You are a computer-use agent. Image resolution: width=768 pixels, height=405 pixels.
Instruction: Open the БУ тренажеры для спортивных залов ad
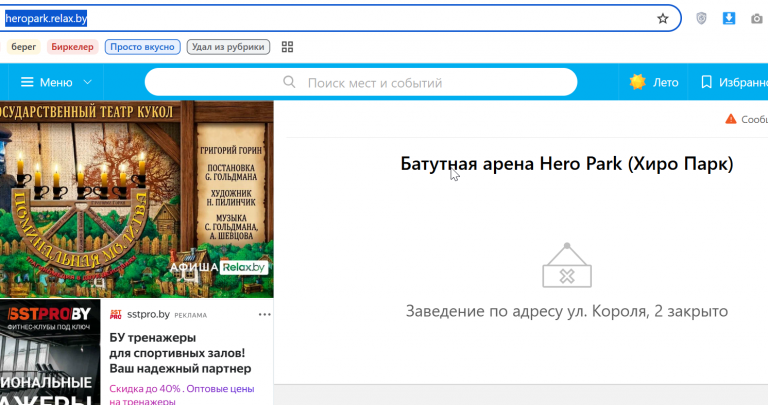point(180,353)
